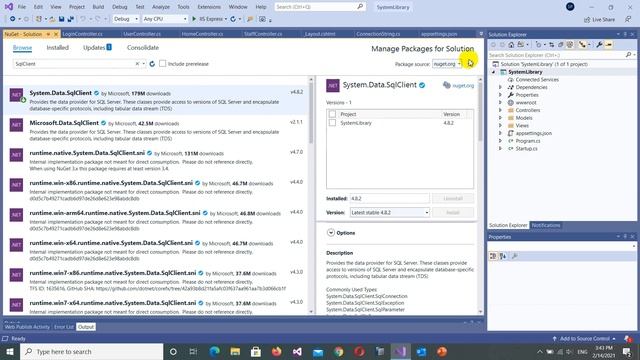This screenshot has height=360, width=640.
Task: Click the Visual Studio Search (Ctrl+Q) box
Action: coord(320,7)
